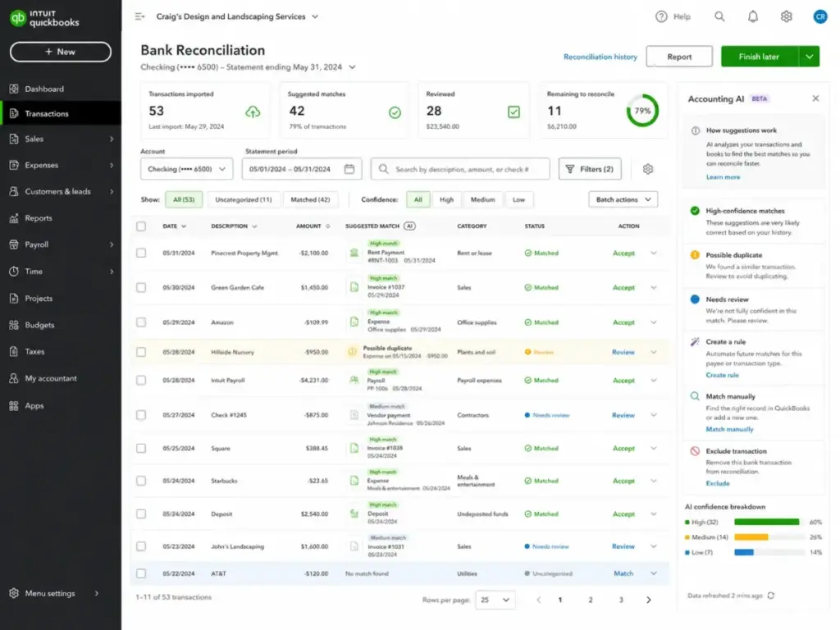Go to page 2 of transactions
840x630 pixels.
tap(591, 600)
